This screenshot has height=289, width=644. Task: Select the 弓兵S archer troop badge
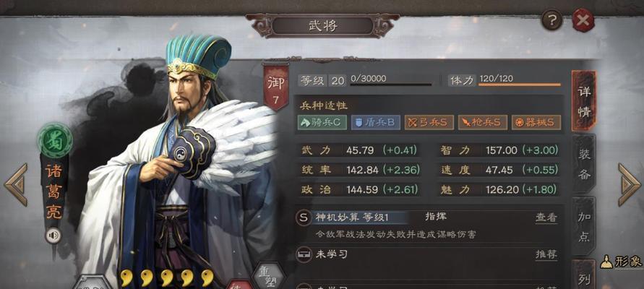(x=429, y=122)
